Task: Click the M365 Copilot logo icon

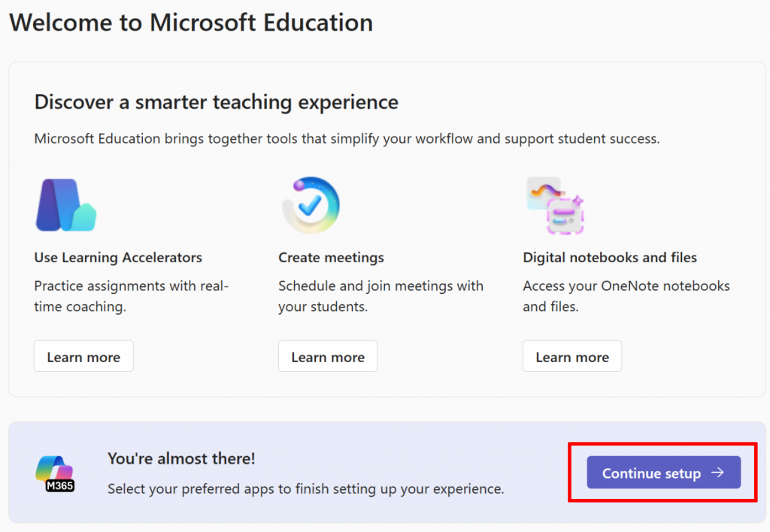Action: tap(55, 474)
